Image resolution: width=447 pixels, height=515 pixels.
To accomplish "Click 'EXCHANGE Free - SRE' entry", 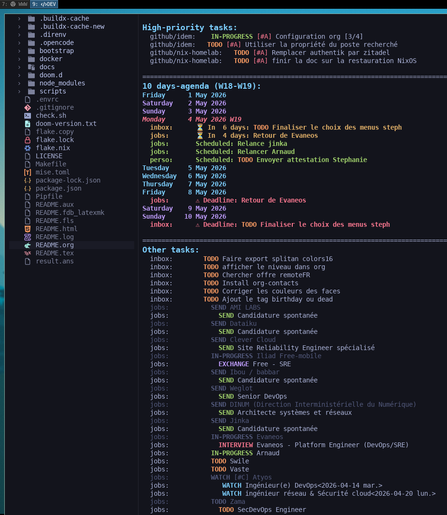I will [x=255, y=364].
